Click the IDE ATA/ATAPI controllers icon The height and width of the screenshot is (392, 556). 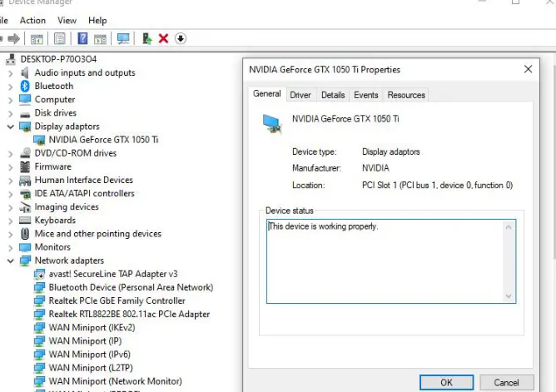click(x=25, y=194)
